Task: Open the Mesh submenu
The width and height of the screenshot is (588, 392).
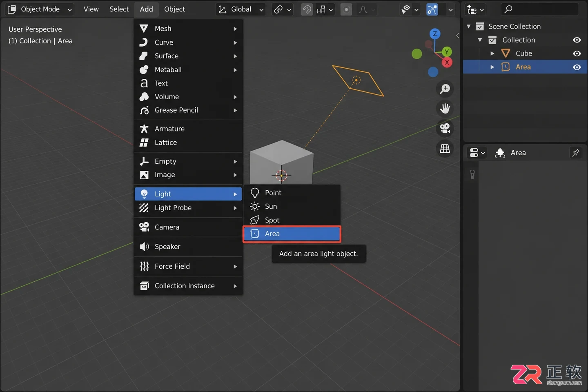Action: click(x=188, y=29)
